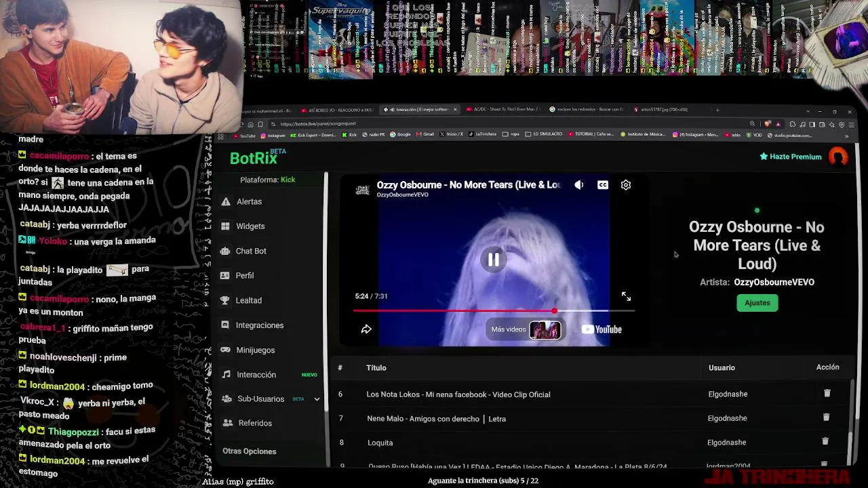Delete the Loquita song from the queue
Viewport: 868px width, 488px height.
coord(825,441)
